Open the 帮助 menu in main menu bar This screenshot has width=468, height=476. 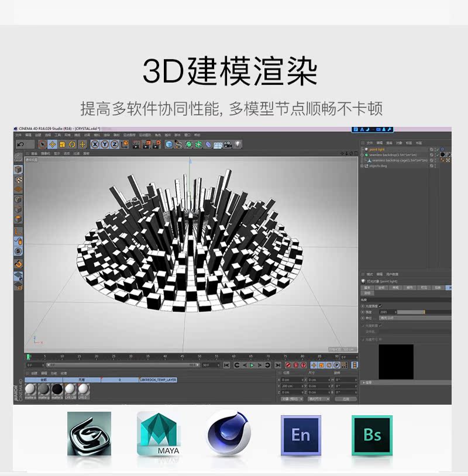(x=197, y=134)
